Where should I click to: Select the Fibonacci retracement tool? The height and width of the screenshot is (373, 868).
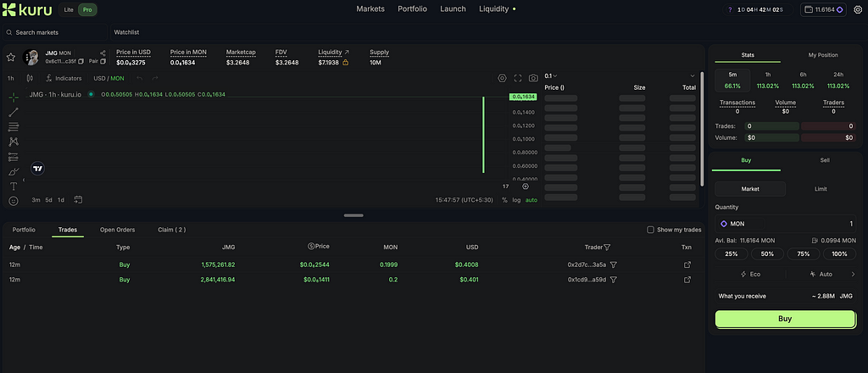(x=14, y=127)
